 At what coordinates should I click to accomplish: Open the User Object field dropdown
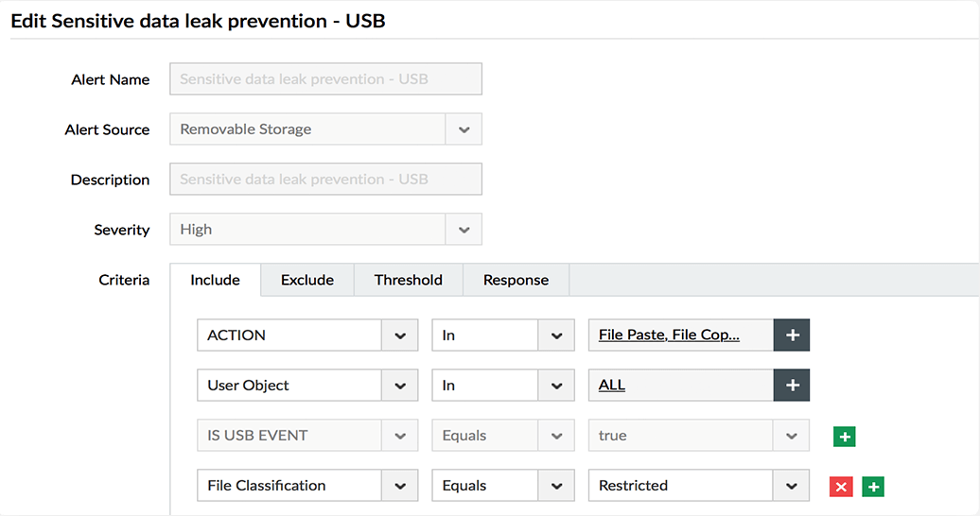coord(400,386)
